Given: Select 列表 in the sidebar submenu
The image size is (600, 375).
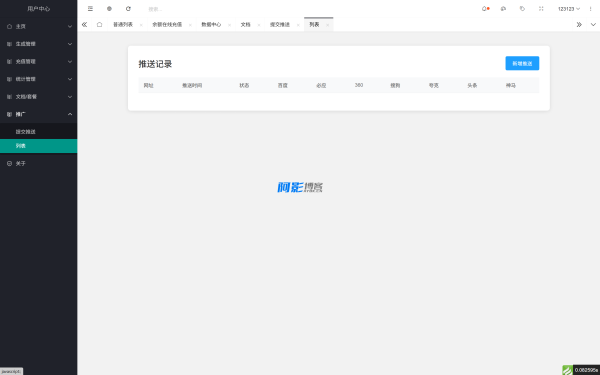Looking at the screenshot, I should click(38, 146).
